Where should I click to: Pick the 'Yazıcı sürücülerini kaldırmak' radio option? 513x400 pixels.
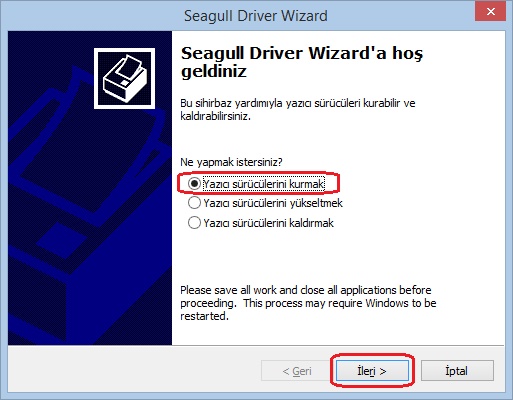tap(194, 223)
